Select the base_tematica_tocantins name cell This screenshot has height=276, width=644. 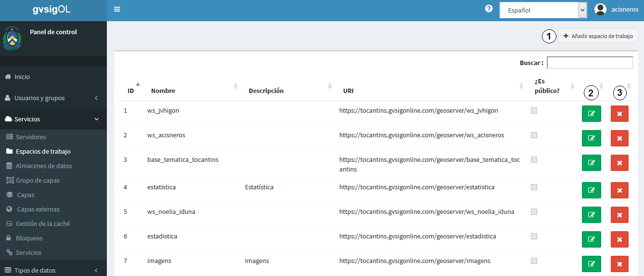183,159
